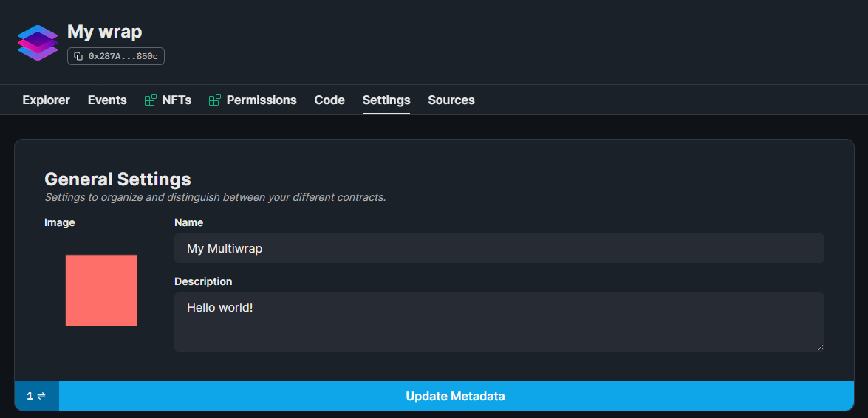The width and height of the screenshot is (868, 418).
Task: Switch to the Events tab
Action: pos(107,100)
